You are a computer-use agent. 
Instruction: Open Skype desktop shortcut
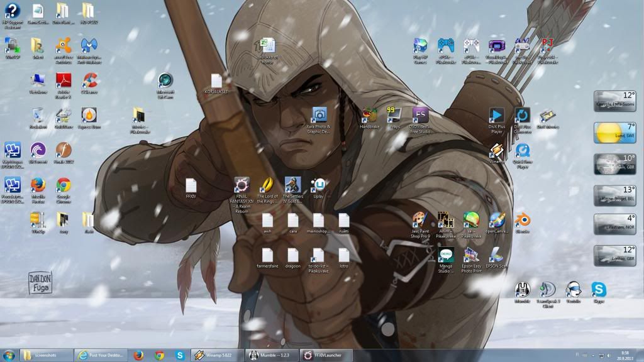(x=599, y=292)
